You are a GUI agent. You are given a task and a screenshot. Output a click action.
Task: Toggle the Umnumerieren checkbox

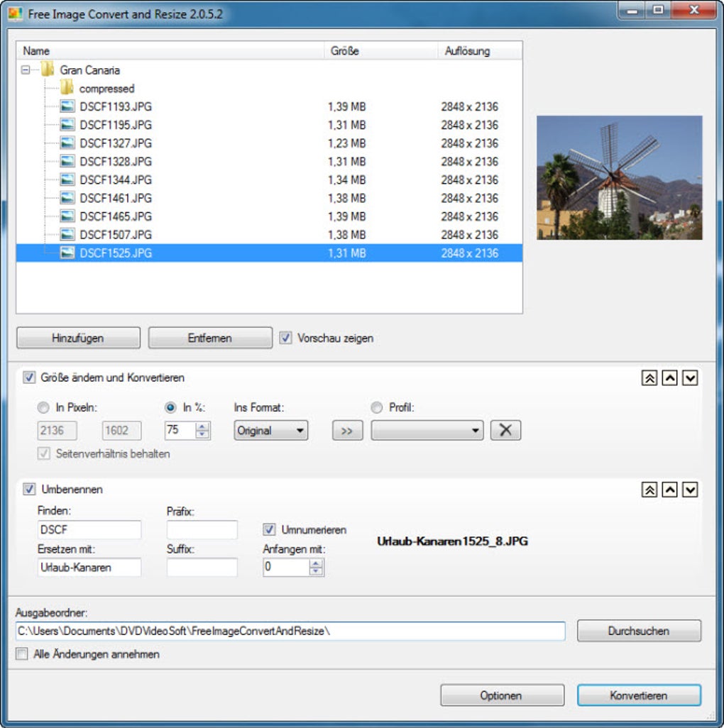click(269, 529)
